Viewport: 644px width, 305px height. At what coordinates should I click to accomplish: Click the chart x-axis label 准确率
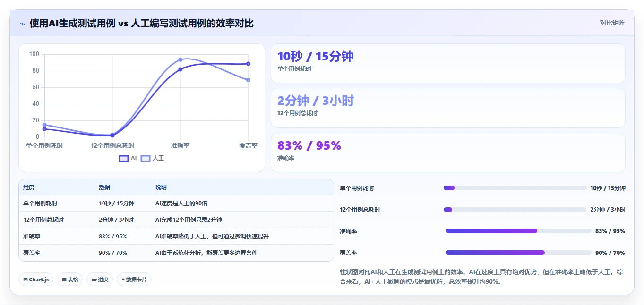pos(180,146)
